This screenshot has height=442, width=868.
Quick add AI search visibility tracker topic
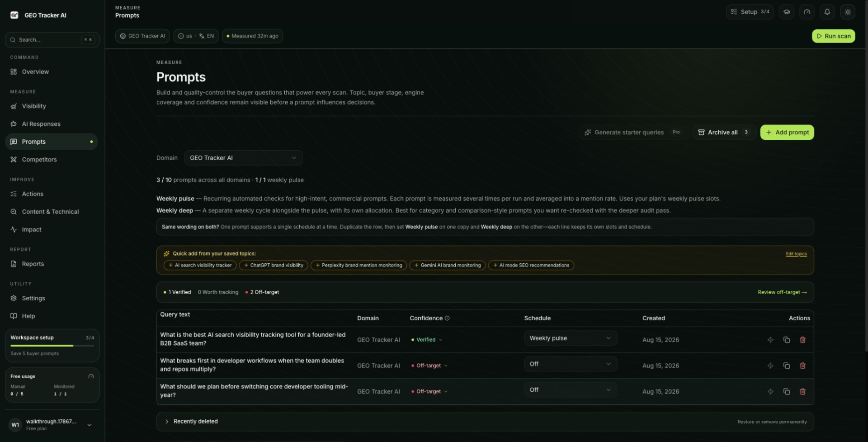point(200,266)
